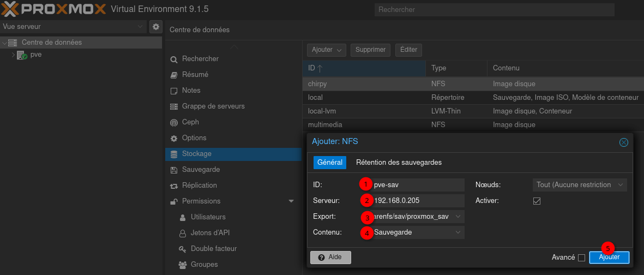Viewport: 644px width, 275px height.
Task: Expand the Contenu dropdown list
Action: click(458, 232)
